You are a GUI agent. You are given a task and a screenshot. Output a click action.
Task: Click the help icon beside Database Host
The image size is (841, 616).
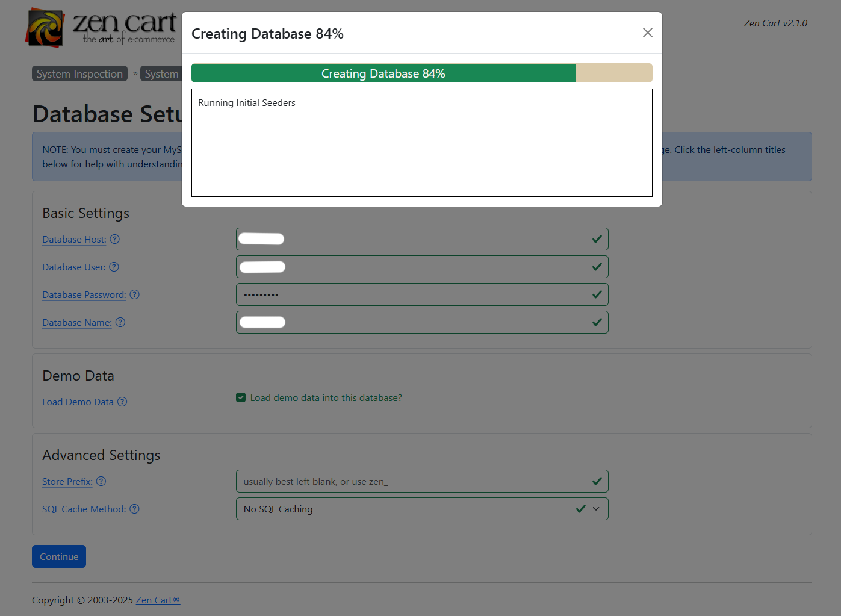point(114,240)
